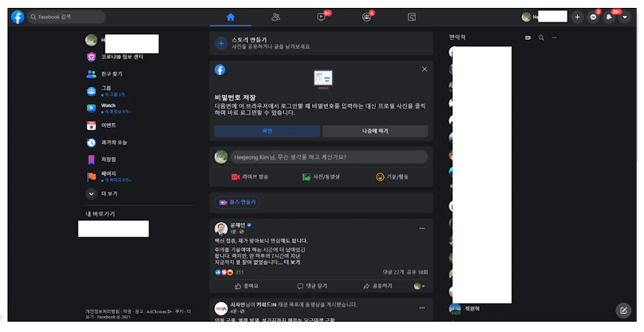The width and height of the screenshot is (644, 332).
Task: Open notifications bell with 20+ badge
Action: pos(609,18)
